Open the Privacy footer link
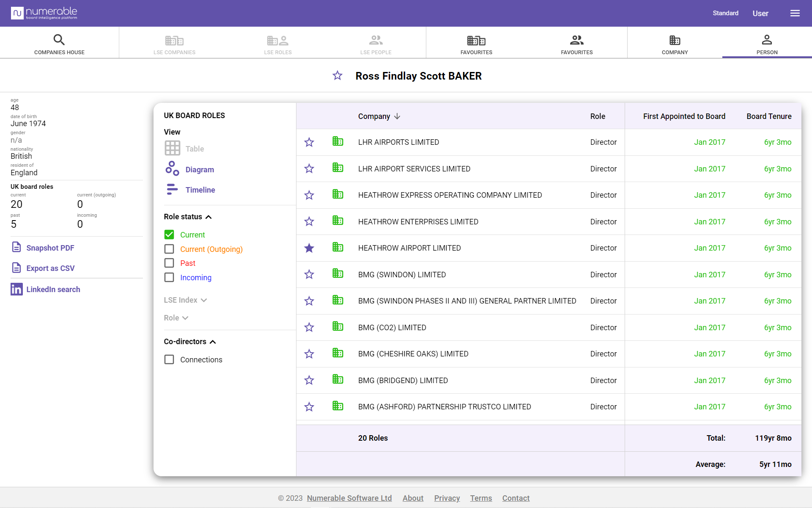 click(x=447, y=498)
